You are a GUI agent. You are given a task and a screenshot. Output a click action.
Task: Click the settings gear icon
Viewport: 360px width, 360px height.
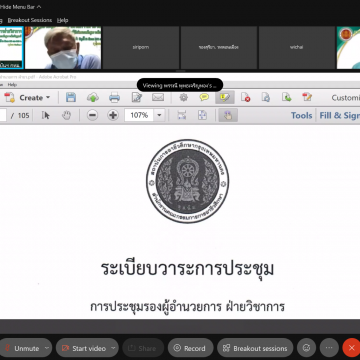pos(183,97)
